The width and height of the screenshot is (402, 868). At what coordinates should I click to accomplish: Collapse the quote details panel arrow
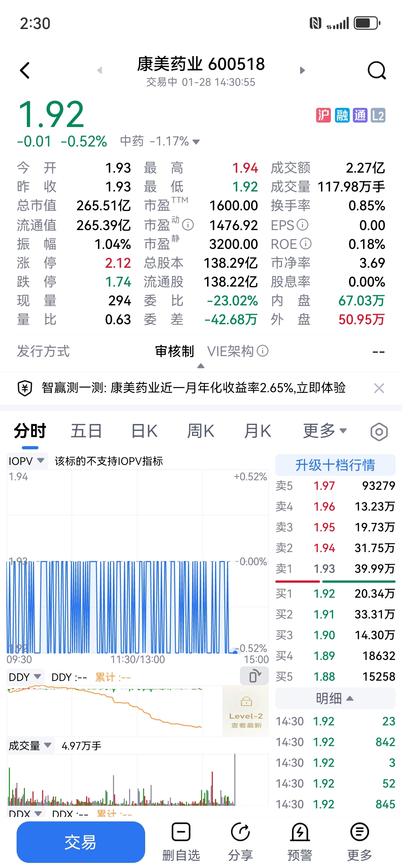[201, 366]
